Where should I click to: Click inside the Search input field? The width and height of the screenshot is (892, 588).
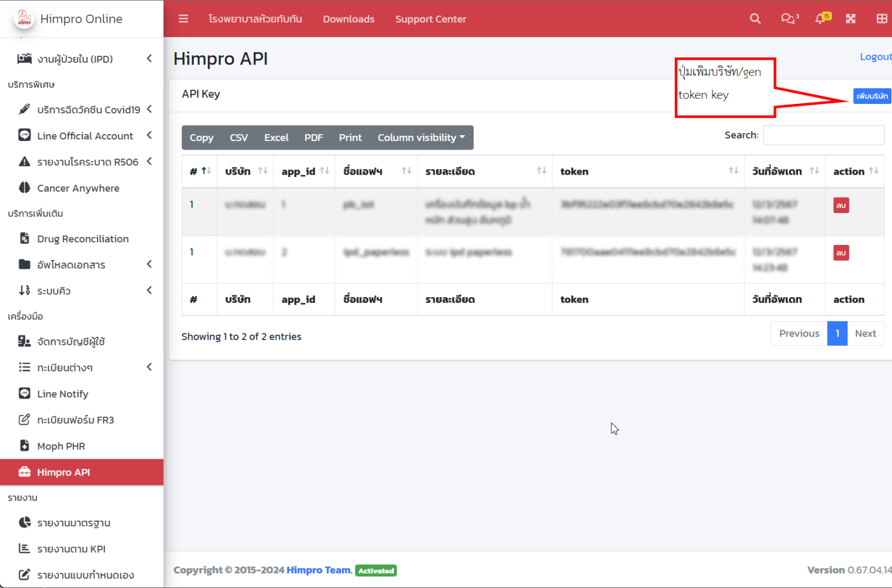(823, 135)
